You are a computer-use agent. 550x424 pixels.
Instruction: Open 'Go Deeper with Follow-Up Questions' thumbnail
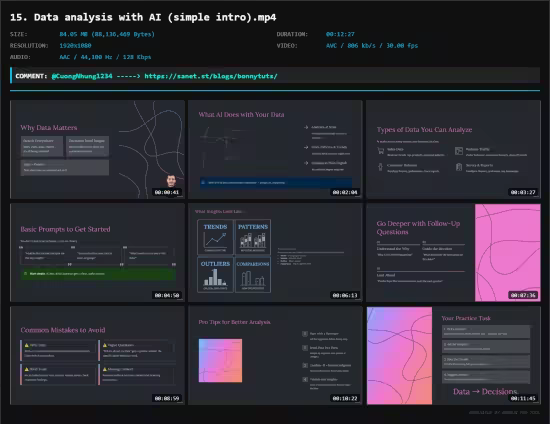[x=454, y=253]
